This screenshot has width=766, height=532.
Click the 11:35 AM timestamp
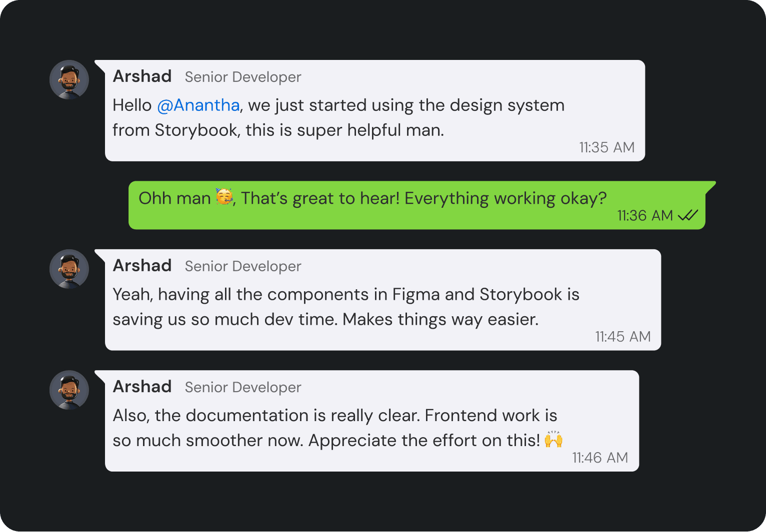tap(607, 147)
